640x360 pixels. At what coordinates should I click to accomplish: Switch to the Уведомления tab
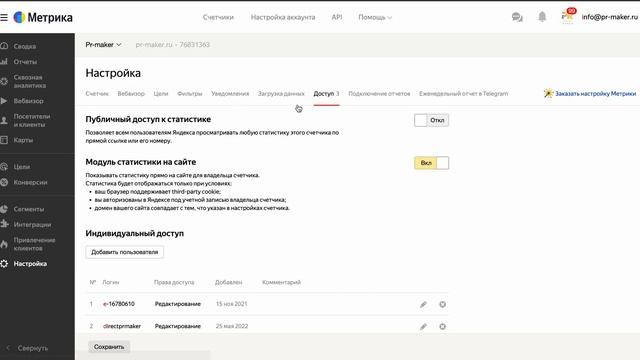tap(230, 93)
